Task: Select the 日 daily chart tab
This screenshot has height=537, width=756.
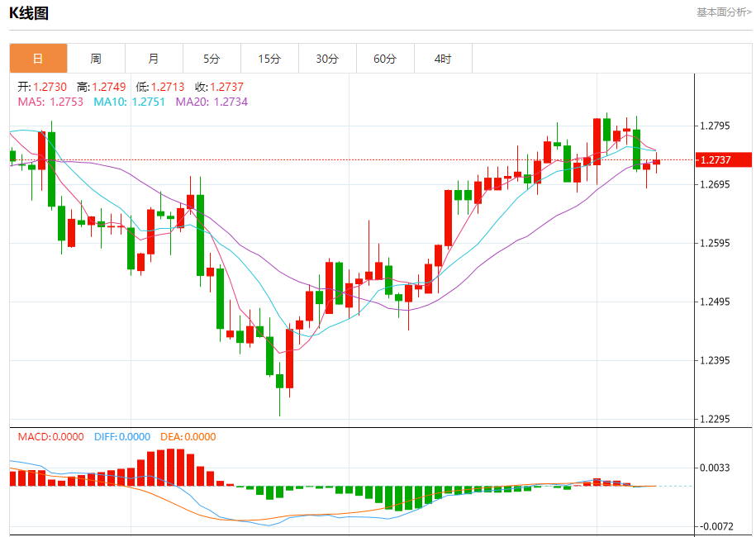Action: [38, 59]
